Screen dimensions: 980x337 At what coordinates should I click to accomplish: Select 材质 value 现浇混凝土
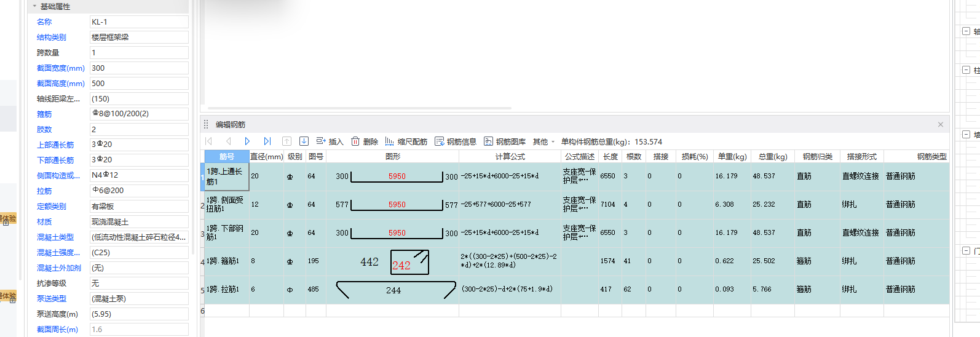139,221
